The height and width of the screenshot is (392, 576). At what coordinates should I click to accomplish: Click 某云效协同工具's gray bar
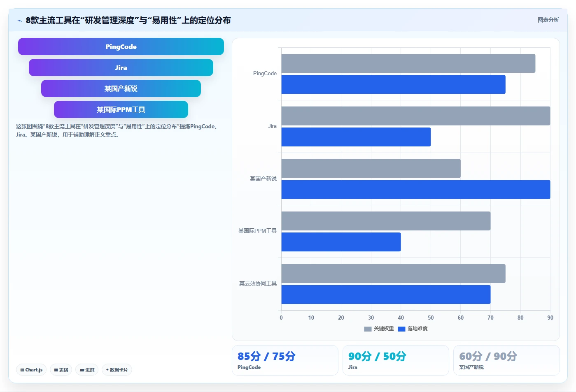pyautogui.click(x=394, y=274)
